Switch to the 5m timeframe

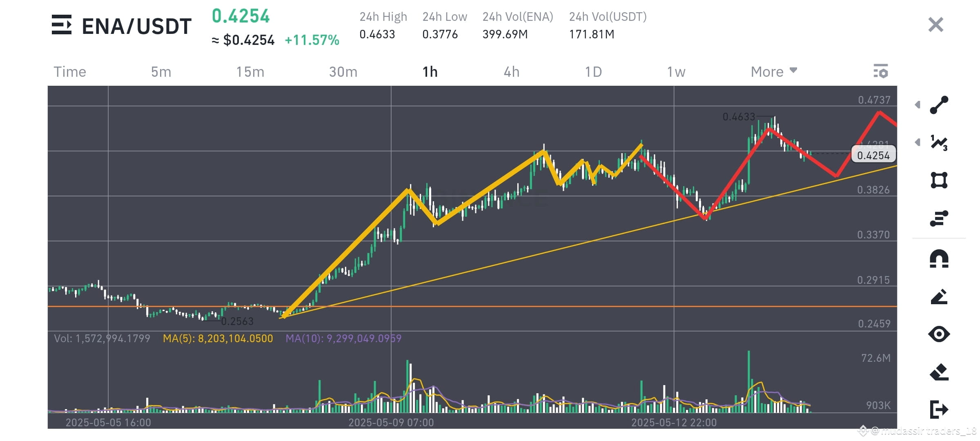point(161,71)
